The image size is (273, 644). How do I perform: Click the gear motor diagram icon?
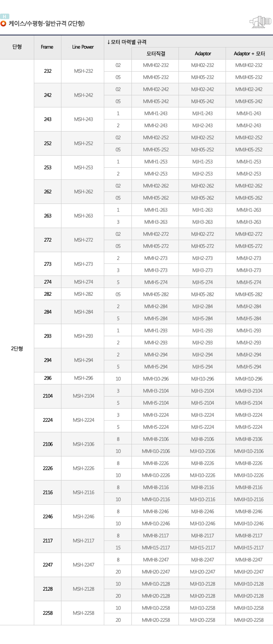click(260, 23)
